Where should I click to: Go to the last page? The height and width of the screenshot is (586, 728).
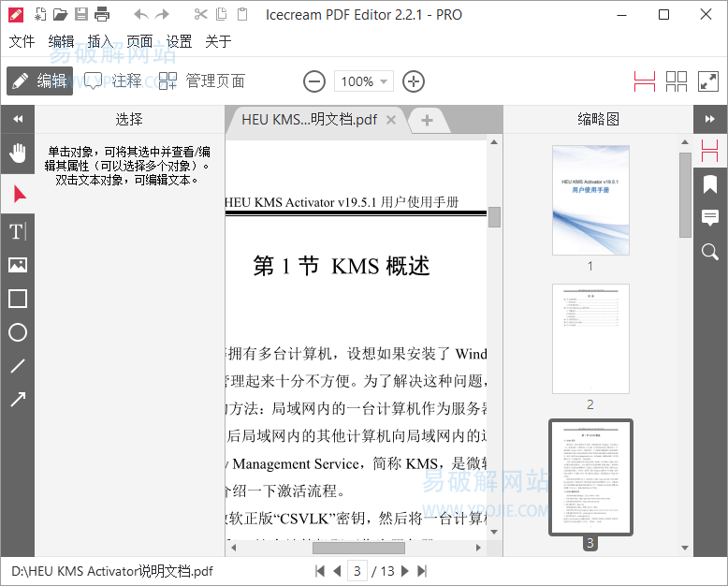click(422, 571)
